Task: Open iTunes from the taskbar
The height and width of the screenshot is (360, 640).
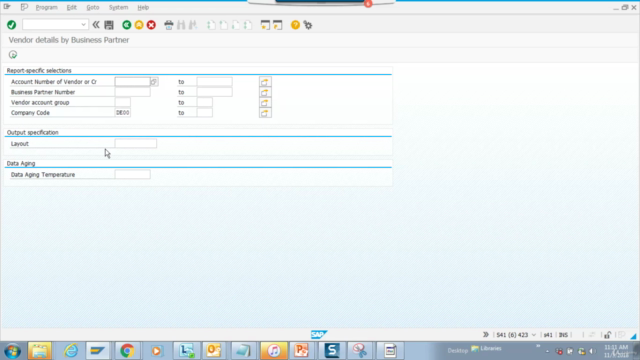Action: 273,351
